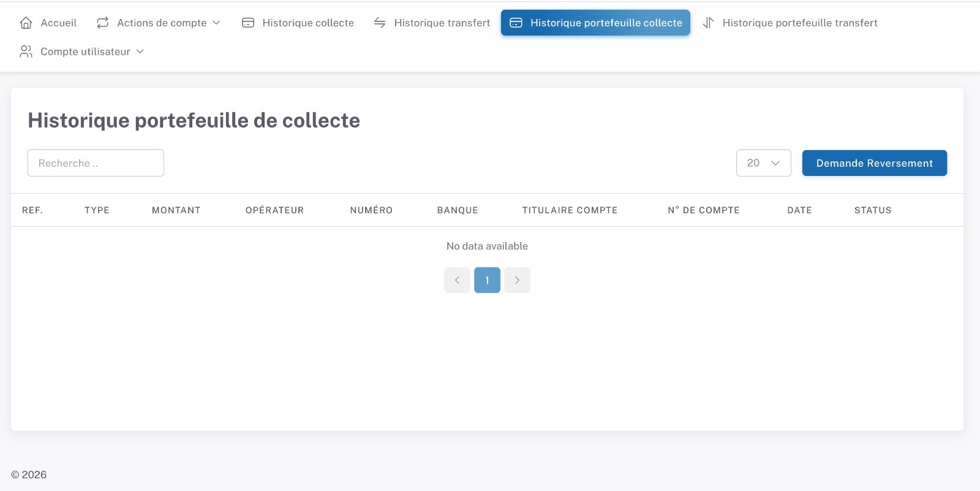Viewport: 980px width, 491px height.
Task: Open the Actions de compte menu
Action: (158, 23)
